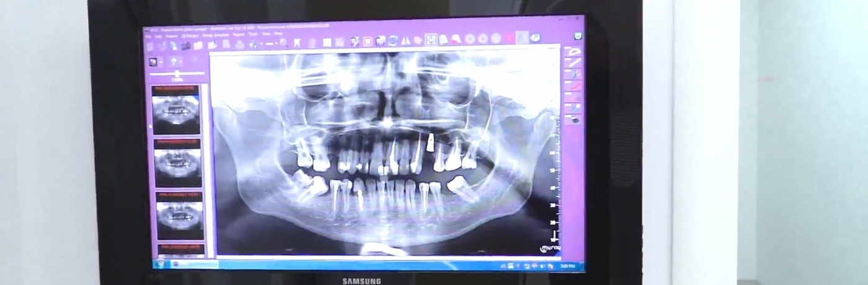Open the Report menu
Viewport: 868px width, 285px height.
pos(238,35)
